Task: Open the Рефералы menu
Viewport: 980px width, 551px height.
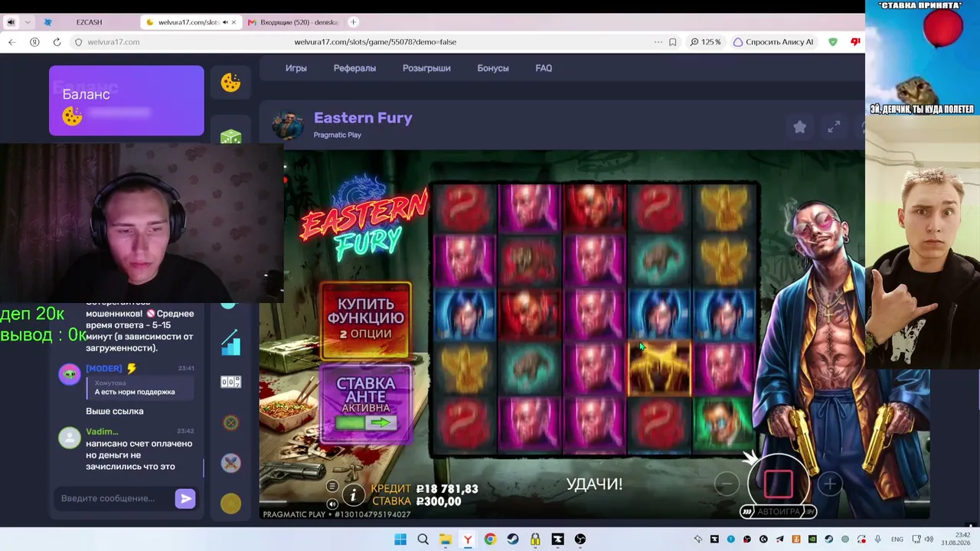Action: pos(354,68)
